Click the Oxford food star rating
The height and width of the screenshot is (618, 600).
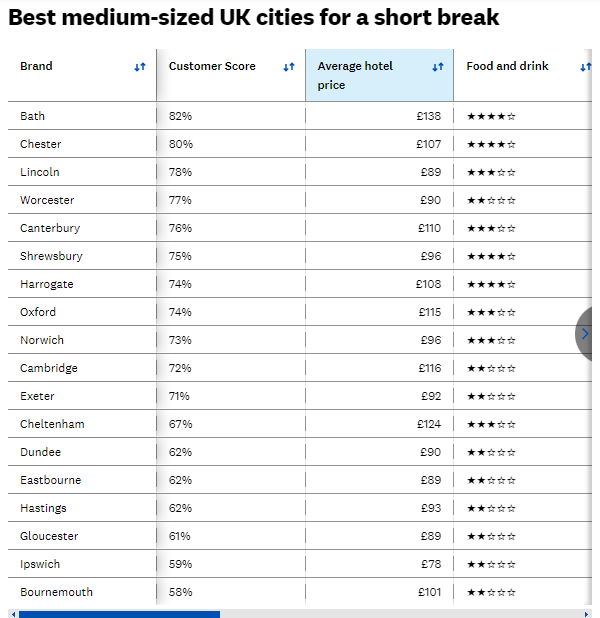coord(491,313)
